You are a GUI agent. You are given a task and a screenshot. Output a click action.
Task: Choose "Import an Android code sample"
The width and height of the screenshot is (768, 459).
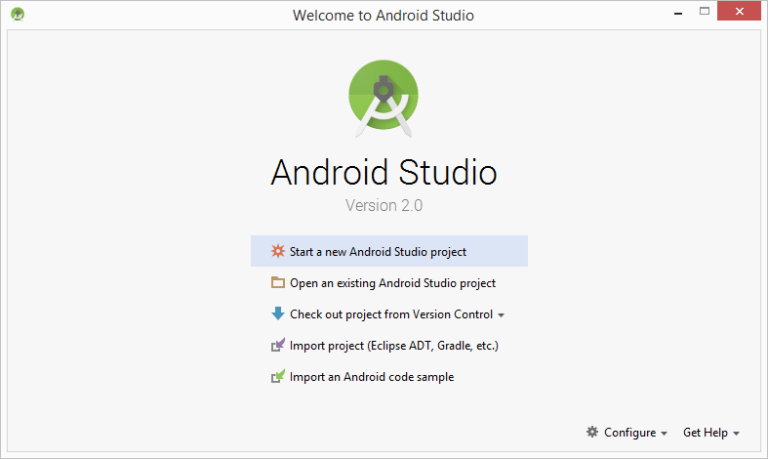(x=371, y=377)
